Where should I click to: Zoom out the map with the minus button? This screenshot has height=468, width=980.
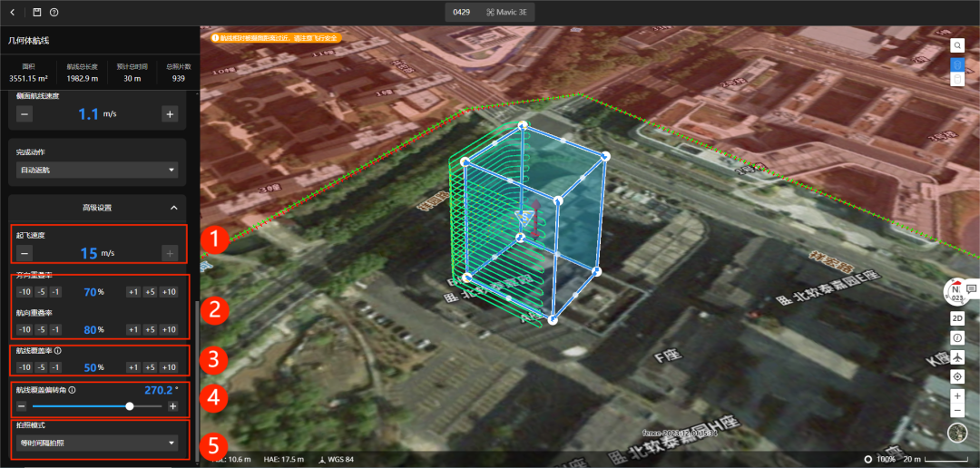click(x=957, y=411)
